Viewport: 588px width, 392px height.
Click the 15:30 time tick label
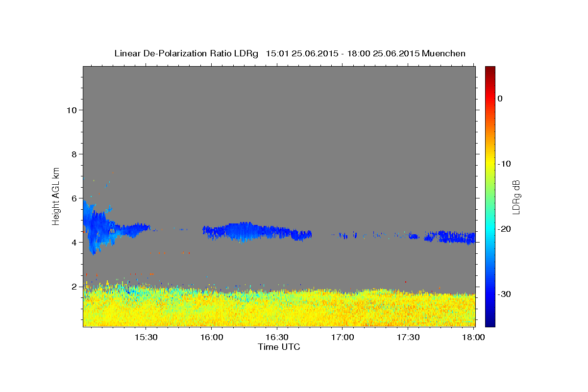146,337
